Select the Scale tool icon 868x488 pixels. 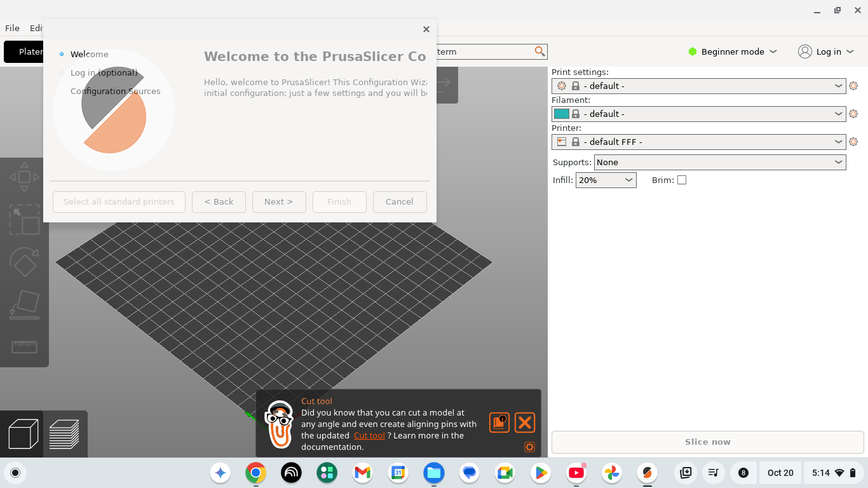[24, 220]
